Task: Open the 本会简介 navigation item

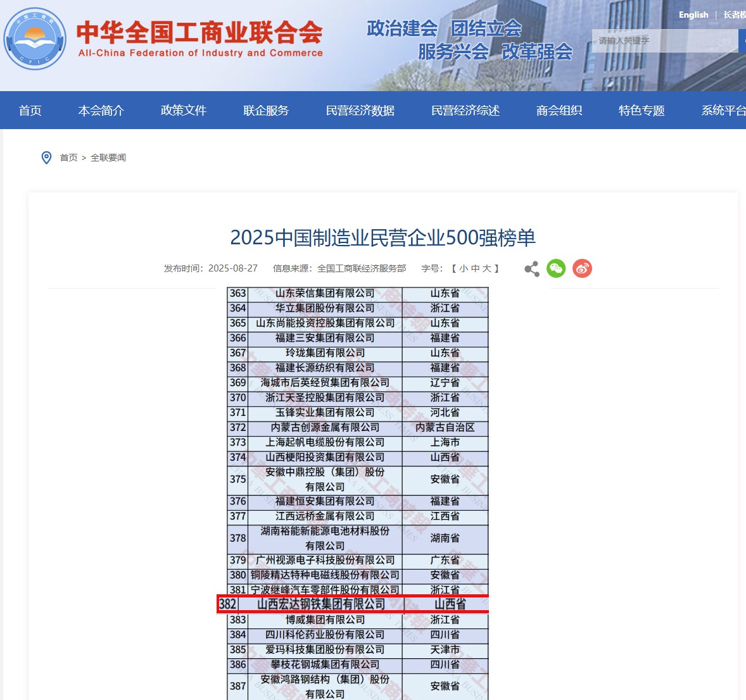Action: coord(101,111)
